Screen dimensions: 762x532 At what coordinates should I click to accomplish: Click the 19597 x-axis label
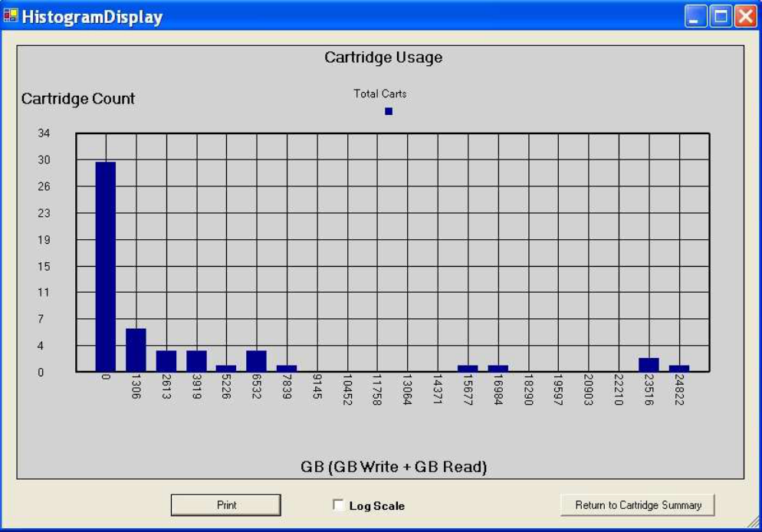(558, 389)
